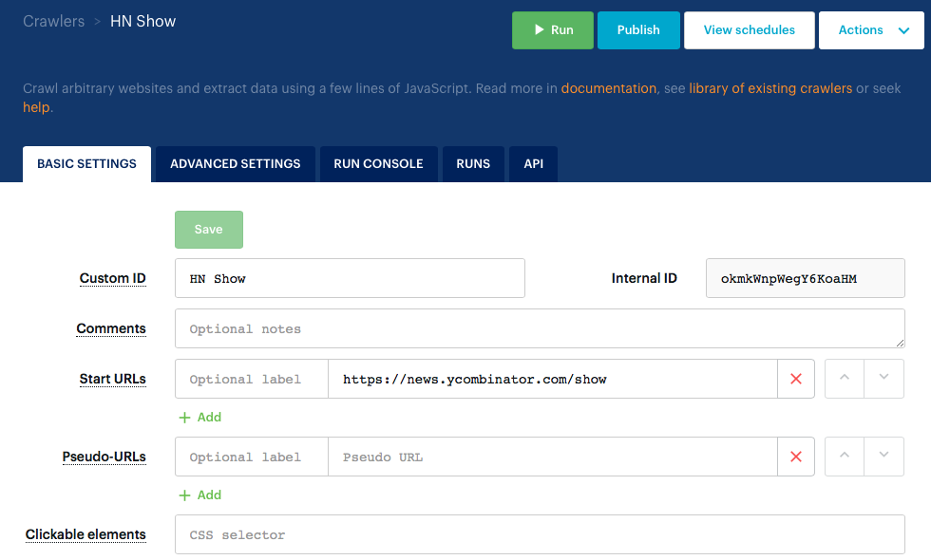Select the Runs tab
931x560 pixels.
tap(473, 163)
